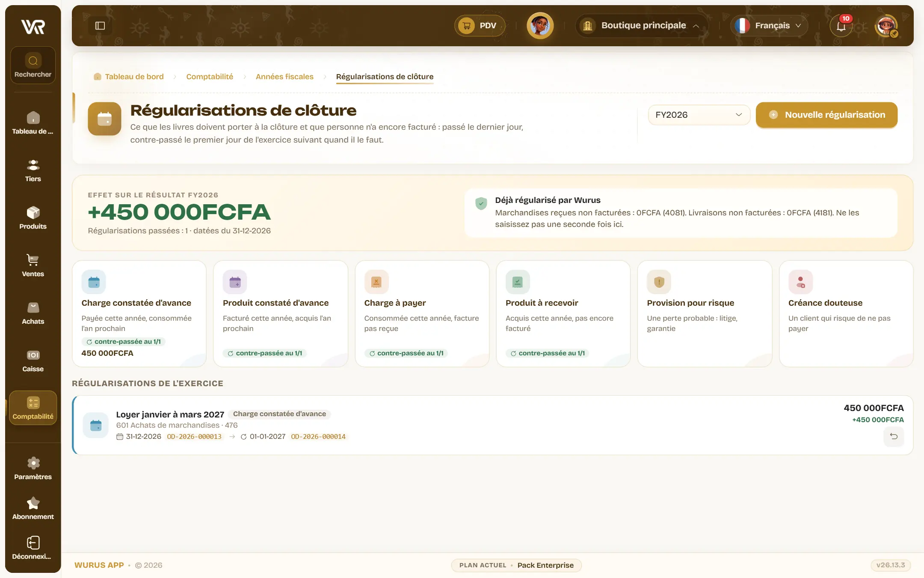924x578 pixels.
Task: Reverse the Loyer entry with undo icon
Action: point(894,436)
